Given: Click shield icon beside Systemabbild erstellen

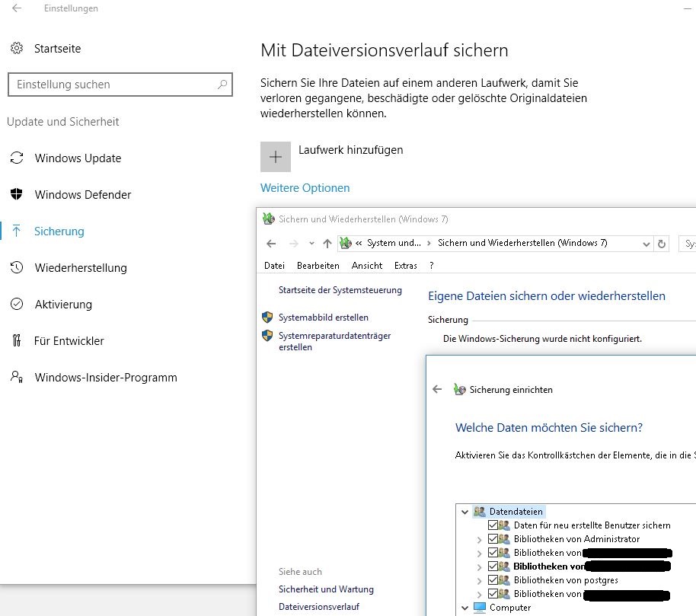Looking at the screenshot, I should (267, 317).
